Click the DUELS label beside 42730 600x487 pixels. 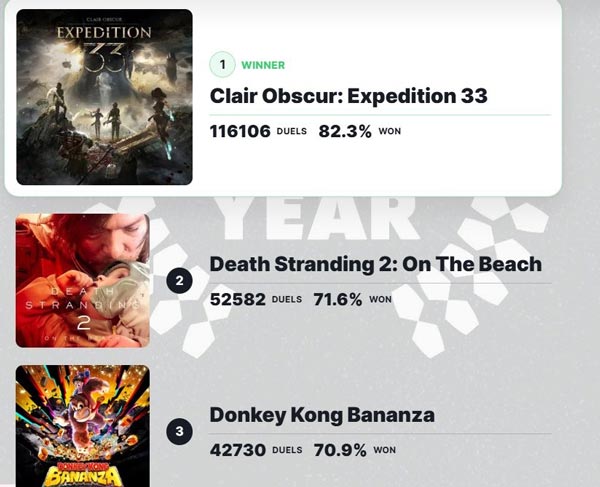pos(286,450)
